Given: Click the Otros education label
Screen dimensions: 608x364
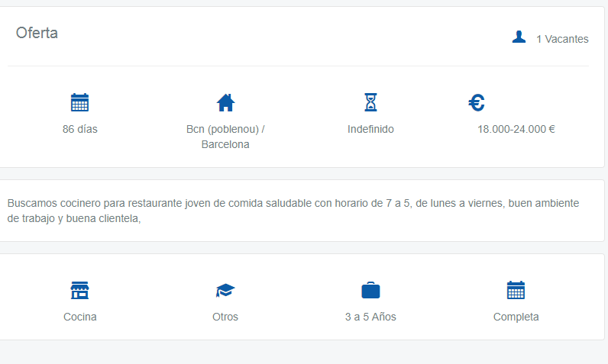Looking at the screenshot, I should tap(225, 317).
